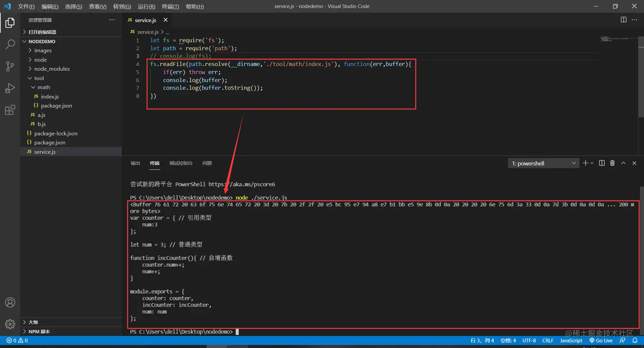This screenshot has width=644, height=348.
Task: Expand the open editors section
Action: pos(71,32)
